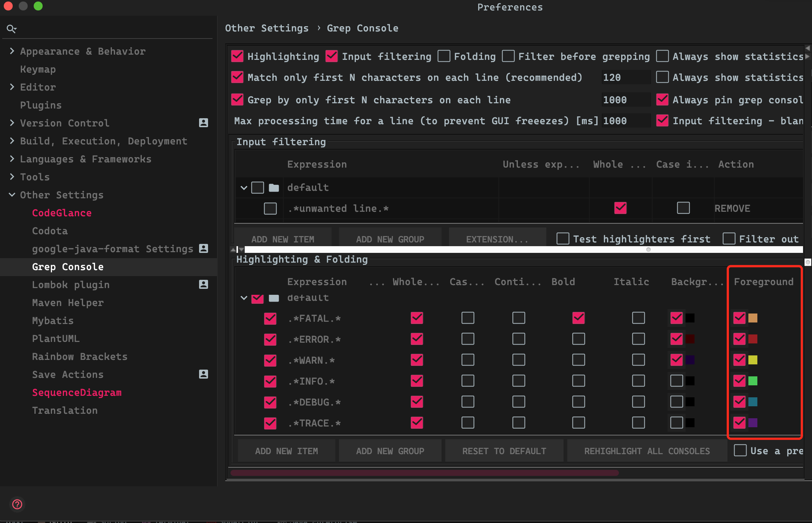The width and height of the screenshot is (812, 523).
Task: Click profile icon beside Lombok plugin
Action: click(x=204, y=284)
